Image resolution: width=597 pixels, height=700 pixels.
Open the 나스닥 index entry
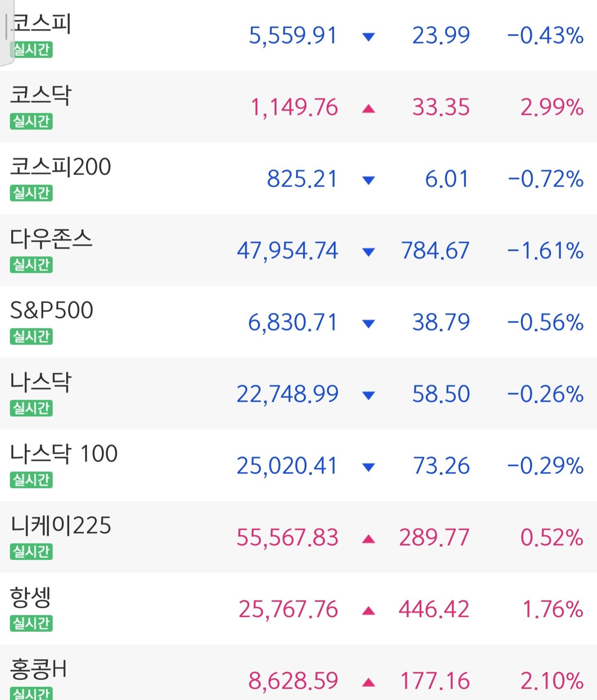298,394
